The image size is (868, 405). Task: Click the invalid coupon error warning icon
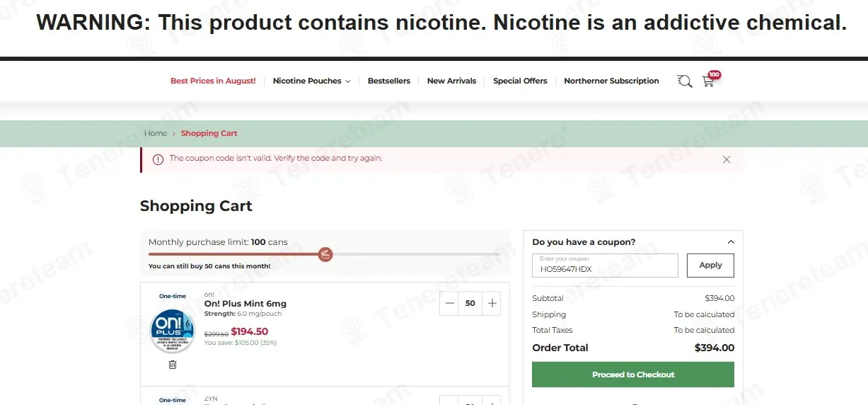tap(158, 159)
